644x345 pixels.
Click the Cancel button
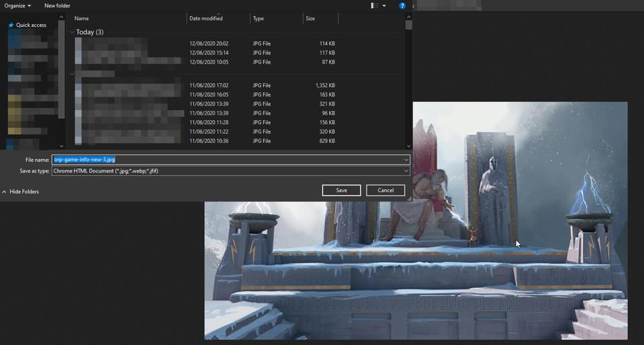[385, 191]
